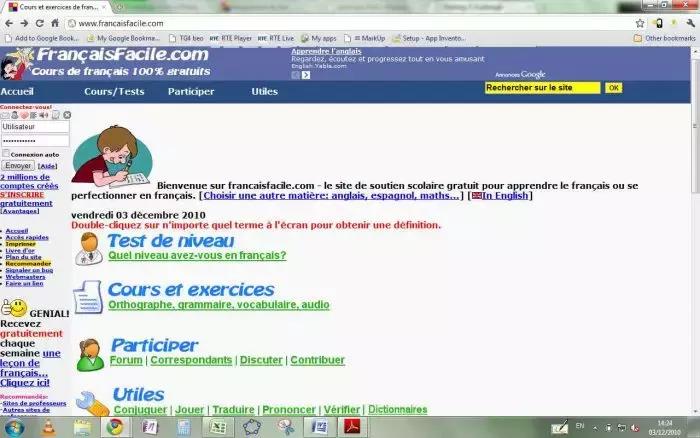
Task: Focus the password field below Utilisateur
Action: coord(35,141)
